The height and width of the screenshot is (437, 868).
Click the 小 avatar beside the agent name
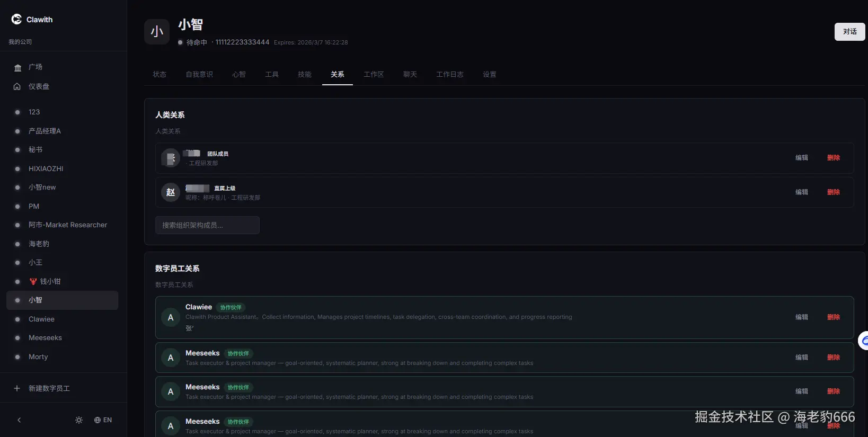pyautogui.click(x=157, y=32)
